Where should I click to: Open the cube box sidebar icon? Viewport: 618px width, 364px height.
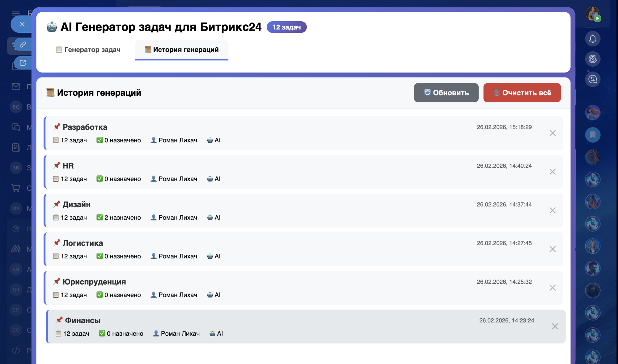pyautogui.click(x=16, y=229)
